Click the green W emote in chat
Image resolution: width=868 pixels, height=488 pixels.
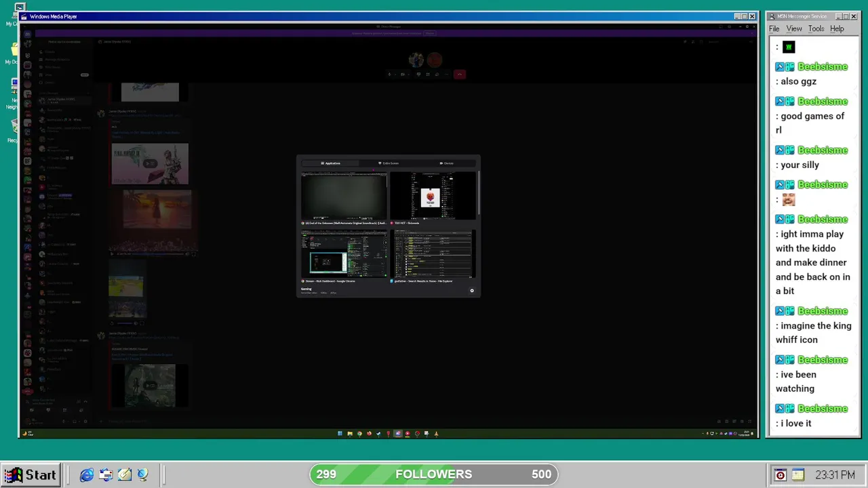click(x=788, y=47)
